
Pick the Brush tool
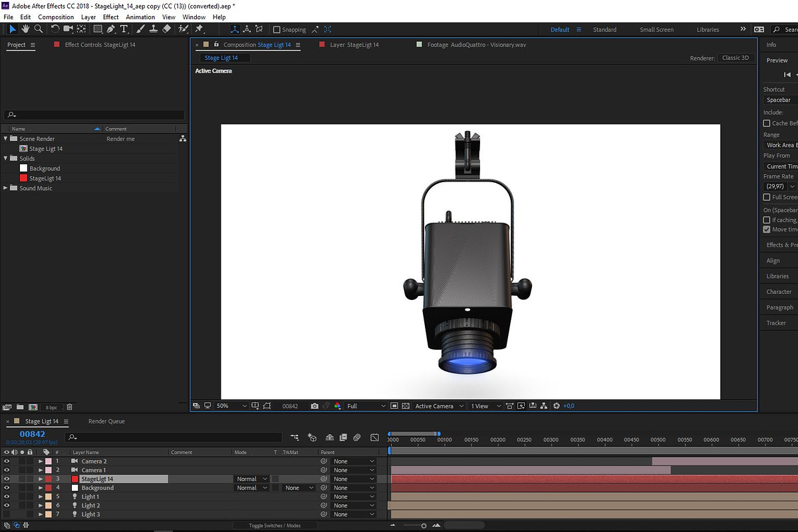point(140,29)
